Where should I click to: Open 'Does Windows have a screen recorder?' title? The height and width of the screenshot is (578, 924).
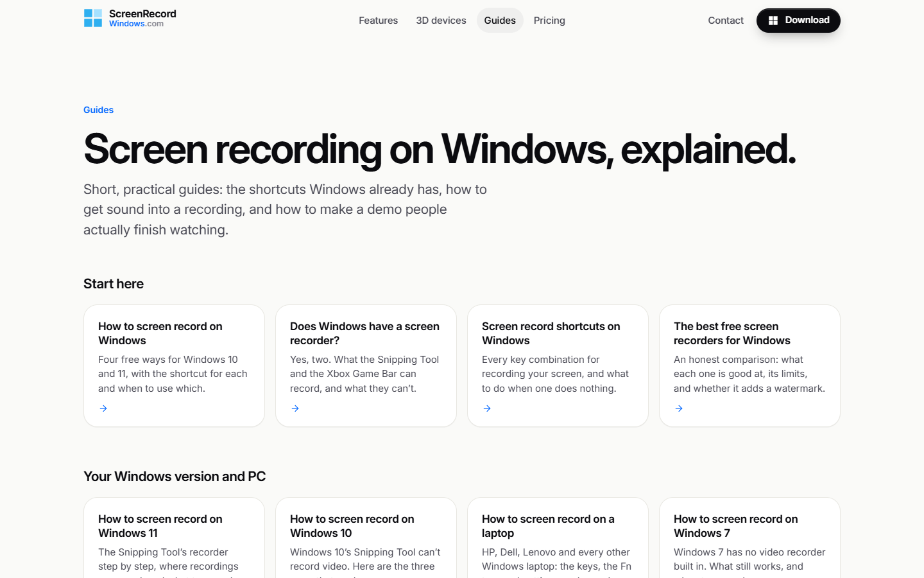point(364,333)
